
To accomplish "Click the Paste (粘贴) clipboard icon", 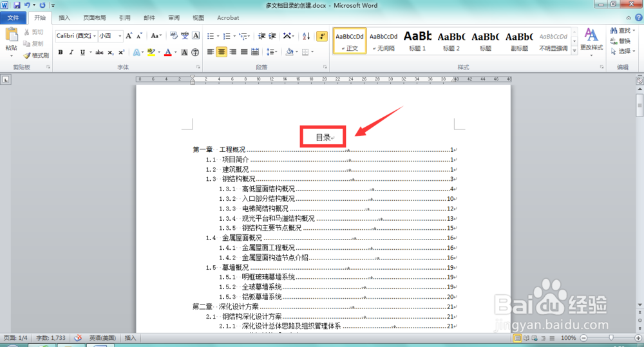I will [x=11, y=35].
